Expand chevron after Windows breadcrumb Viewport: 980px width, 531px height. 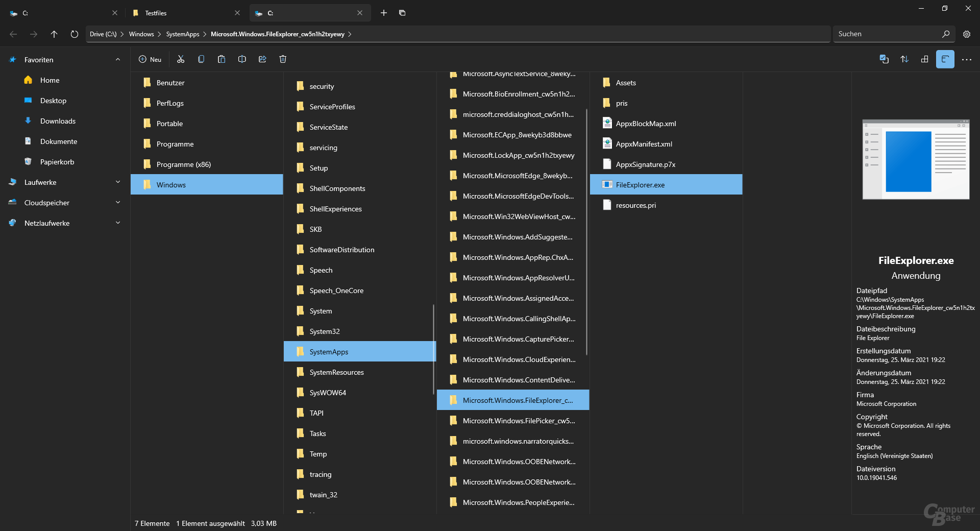tap(160, 34)
